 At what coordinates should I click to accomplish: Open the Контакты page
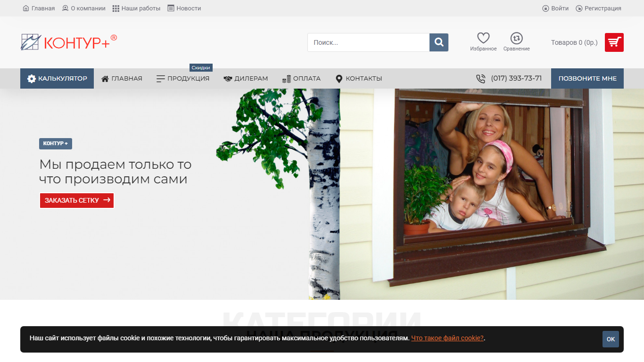pos(359,79)
